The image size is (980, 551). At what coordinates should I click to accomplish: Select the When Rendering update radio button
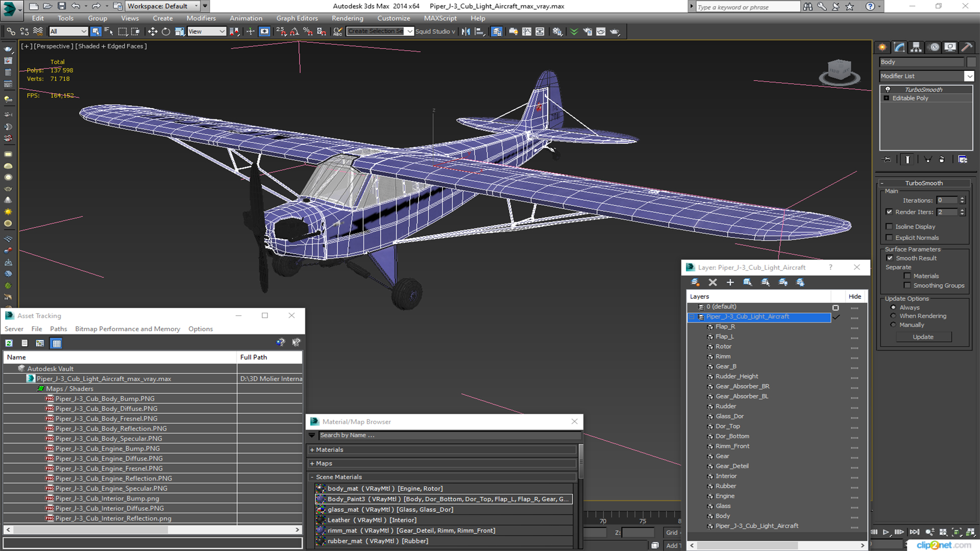893,316
